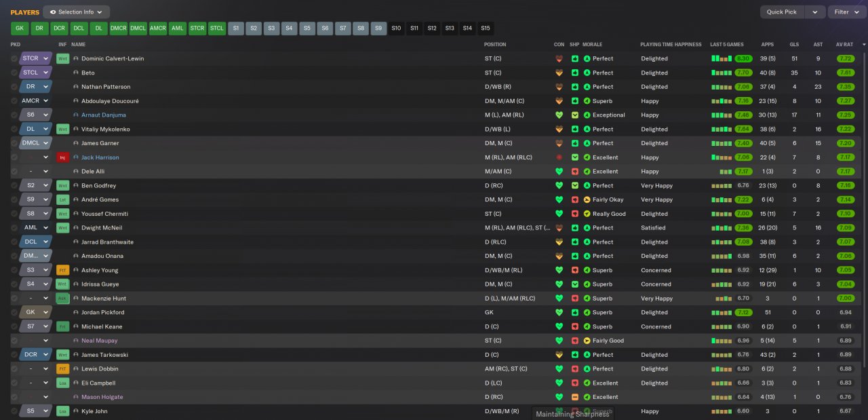Open the GK position dropdown for Jordan Pickford
This screenshot has height=420, width=868.
coord(36,312)
